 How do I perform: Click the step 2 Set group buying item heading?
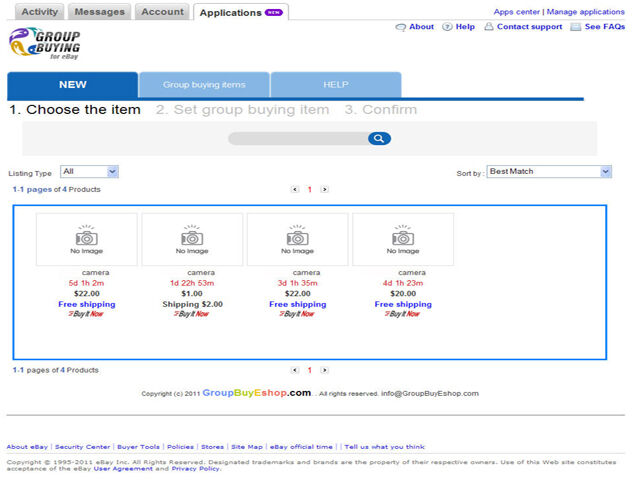tap(242, 110)
